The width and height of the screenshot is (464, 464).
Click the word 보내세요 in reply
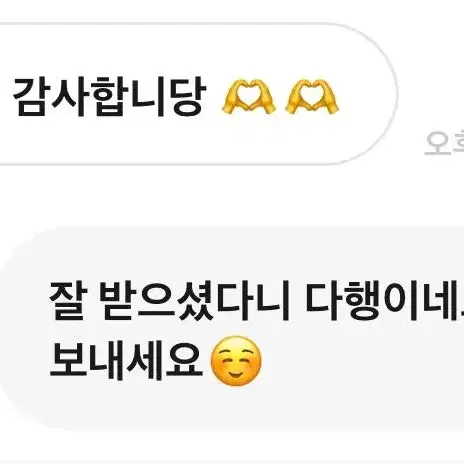[126, 360]
